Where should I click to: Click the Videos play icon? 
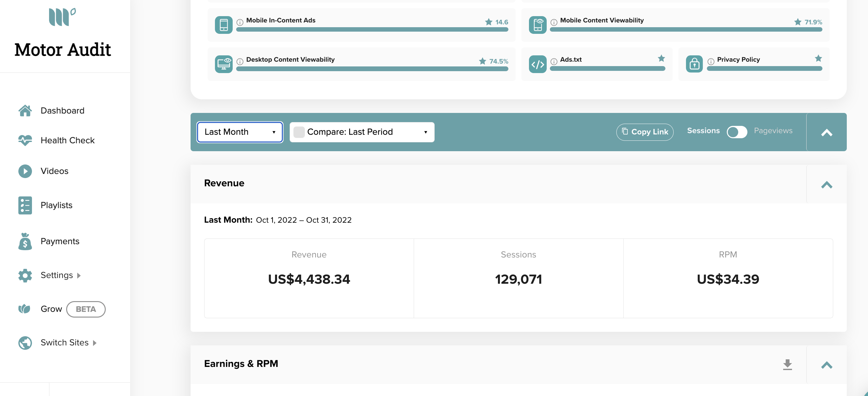pos(25,171)
